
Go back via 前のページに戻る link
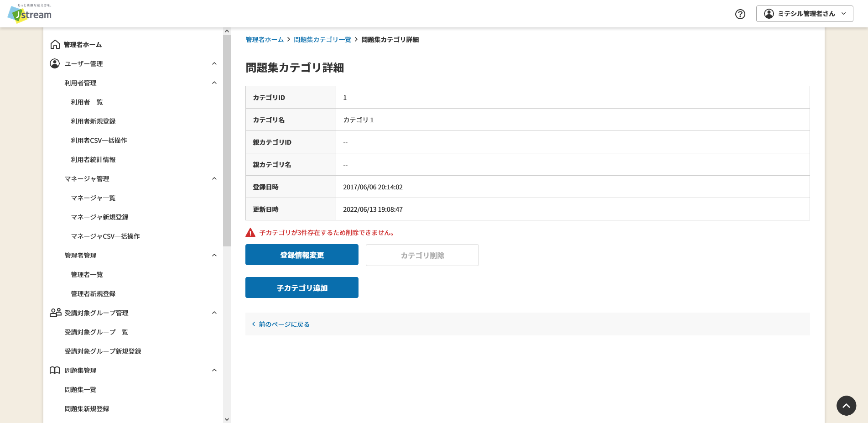[284, 324]
